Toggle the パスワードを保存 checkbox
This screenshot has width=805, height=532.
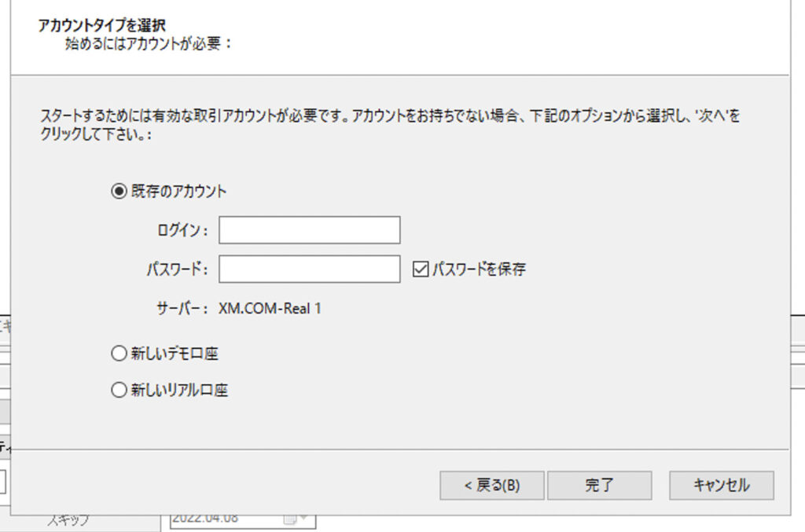coord(420,270)
